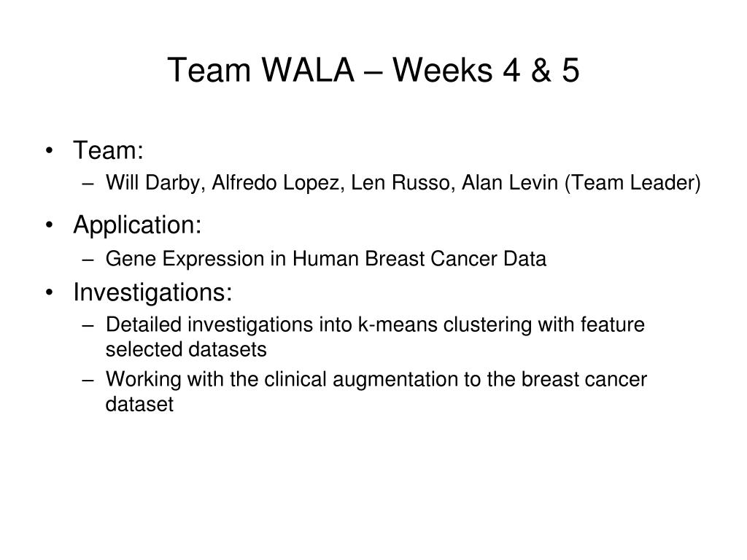The height and width of the screenshot is (560, 747).
Task: Click the Gene Expression line
Action: (326, 259)
